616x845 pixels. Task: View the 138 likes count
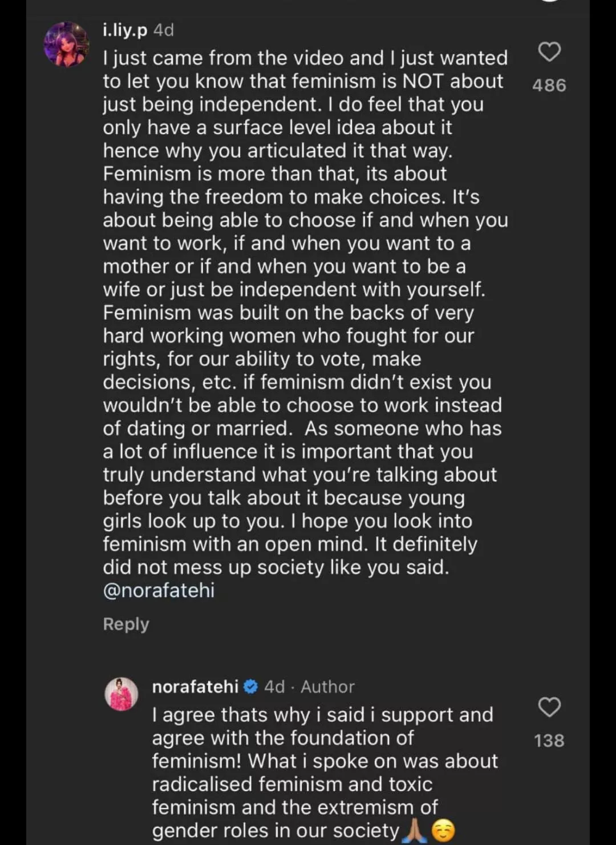(549, 741)
